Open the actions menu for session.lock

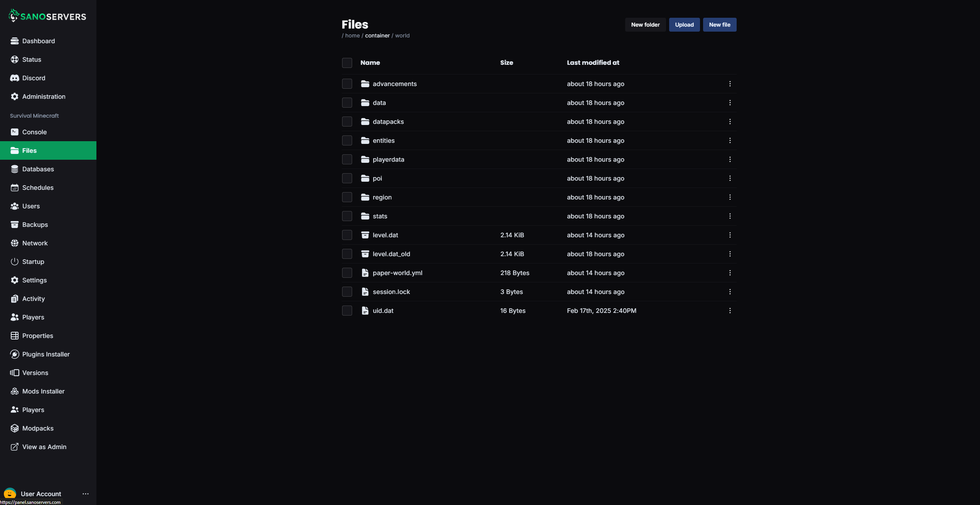730,292
